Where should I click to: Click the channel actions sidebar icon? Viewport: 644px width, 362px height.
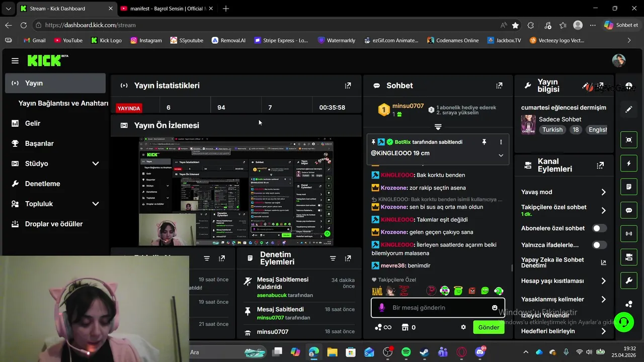coord(629,257)
